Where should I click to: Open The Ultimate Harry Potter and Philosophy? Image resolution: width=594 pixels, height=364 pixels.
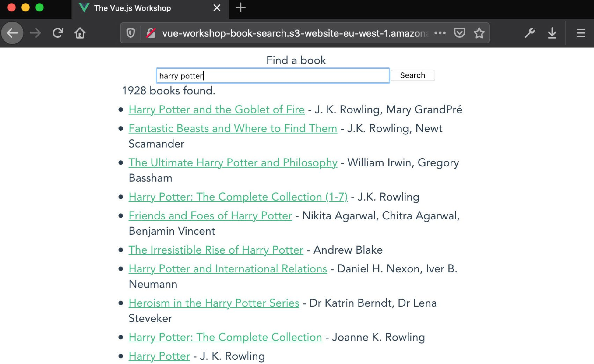233,163
